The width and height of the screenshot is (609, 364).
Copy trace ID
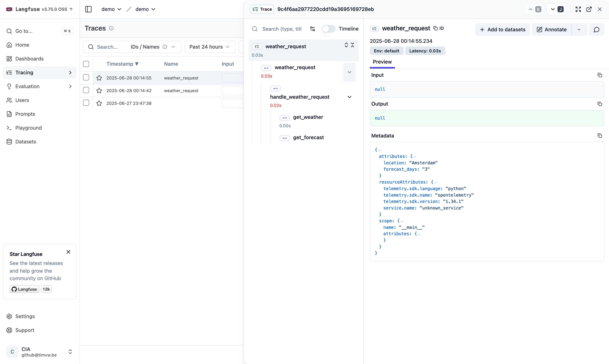pos(438,28)
